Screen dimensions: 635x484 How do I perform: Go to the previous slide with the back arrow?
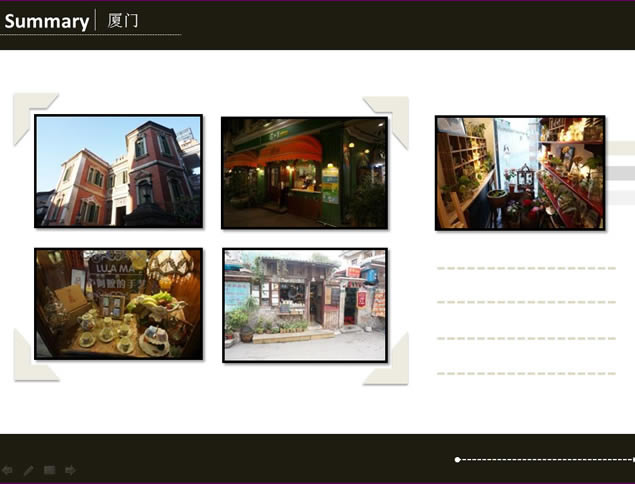pos(7,470)
